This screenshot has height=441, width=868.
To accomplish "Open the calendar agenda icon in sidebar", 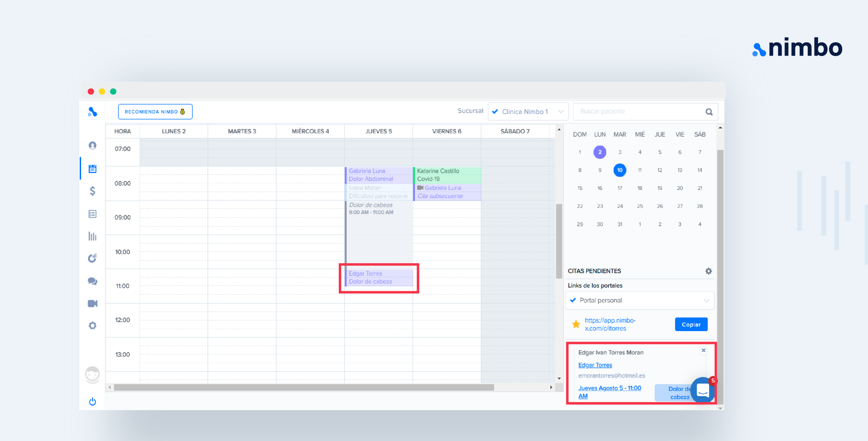I will (x=92, y=168).
